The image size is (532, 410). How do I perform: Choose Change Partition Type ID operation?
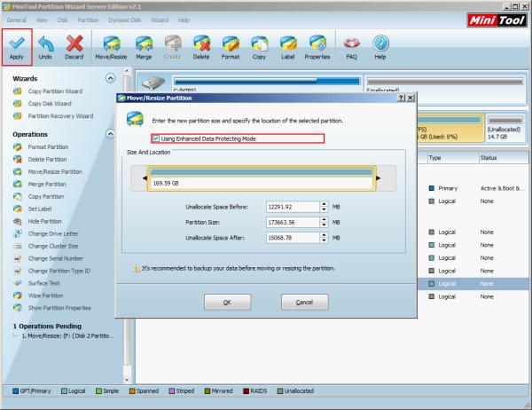[x=59, y=271]
